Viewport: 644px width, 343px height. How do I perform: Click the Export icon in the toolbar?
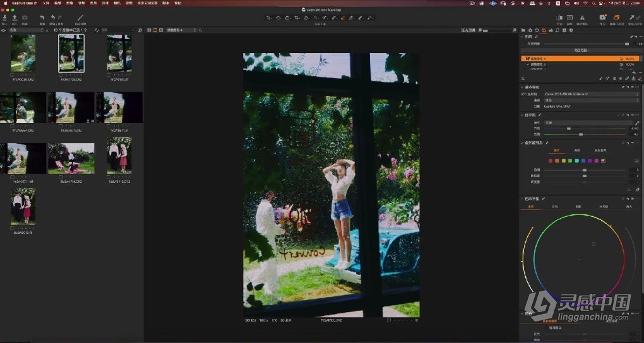(15, 18)
